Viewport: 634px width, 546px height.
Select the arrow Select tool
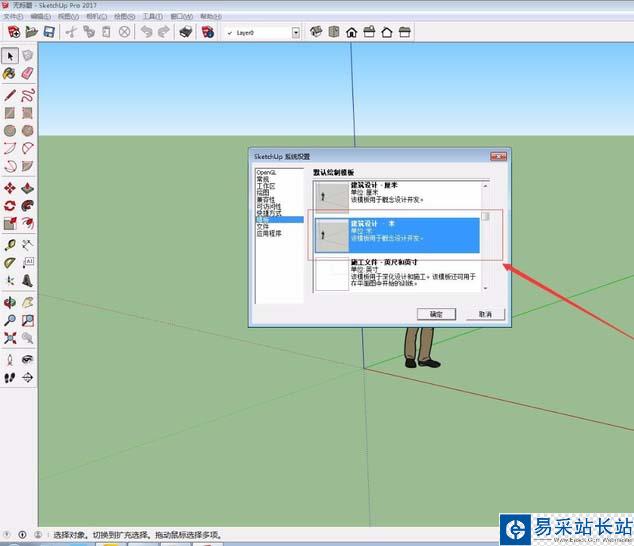[x=10, y=56]
